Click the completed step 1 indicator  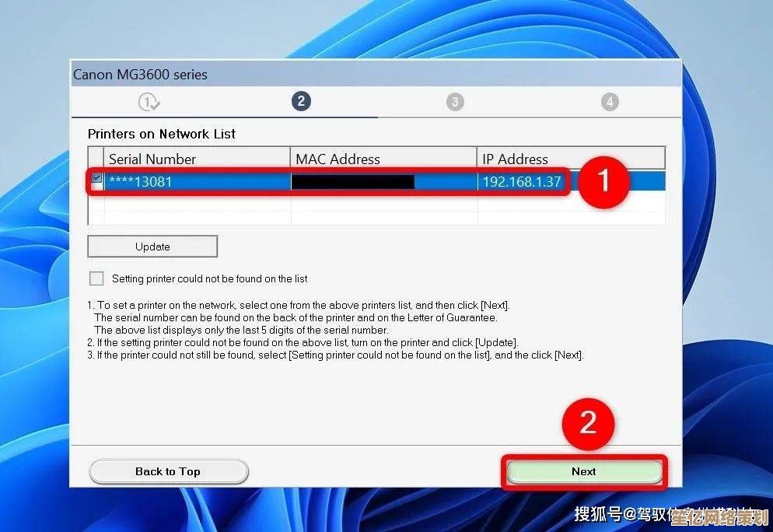pyautogui.click(x=148, y=101)
